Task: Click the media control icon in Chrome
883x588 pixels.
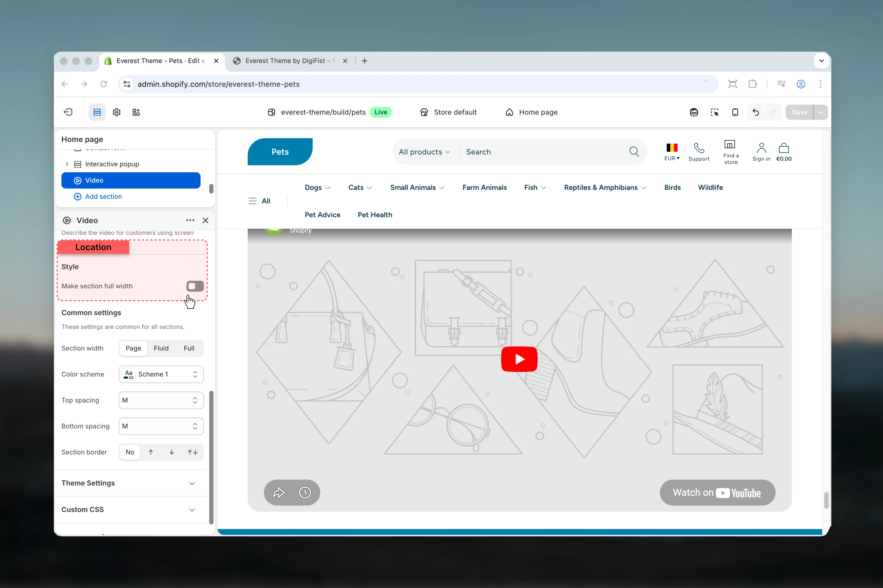Action: click(781, 84)
